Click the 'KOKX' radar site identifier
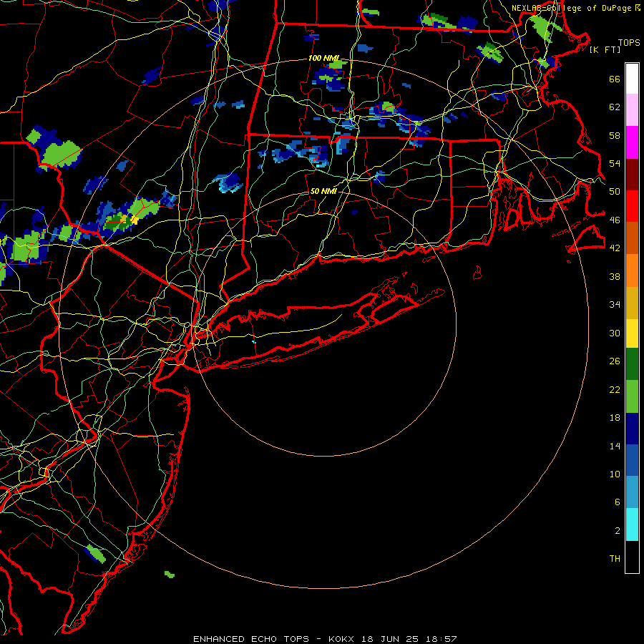This screenshot has width=644, height=644. tap(341, 639)
